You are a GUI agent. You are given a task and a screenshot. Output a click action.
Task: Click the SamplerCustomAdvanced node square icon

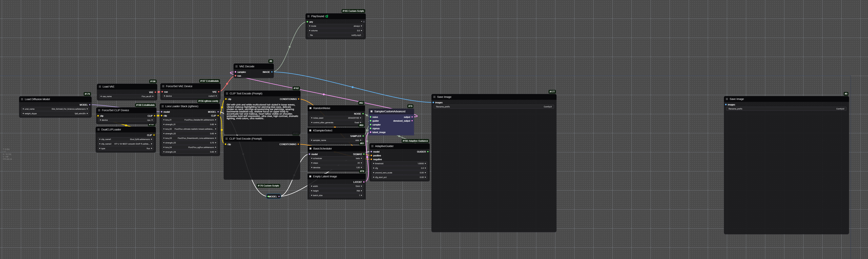point(372,112)
